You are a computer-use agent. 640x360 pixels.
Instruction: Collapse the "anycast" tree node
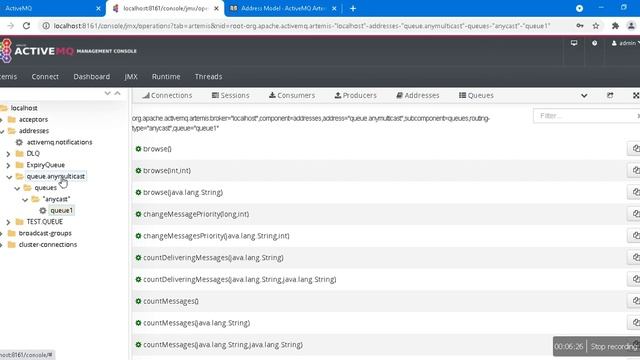pos(25,200)
